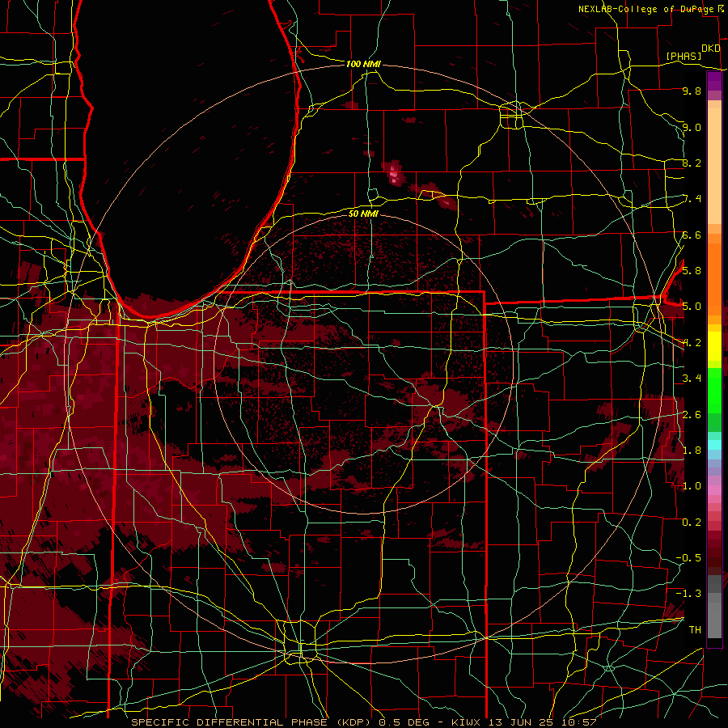This screenshot has height=728, width=728.
Task: Click the 50 NMI range ring label
Action: click(363, 214)
